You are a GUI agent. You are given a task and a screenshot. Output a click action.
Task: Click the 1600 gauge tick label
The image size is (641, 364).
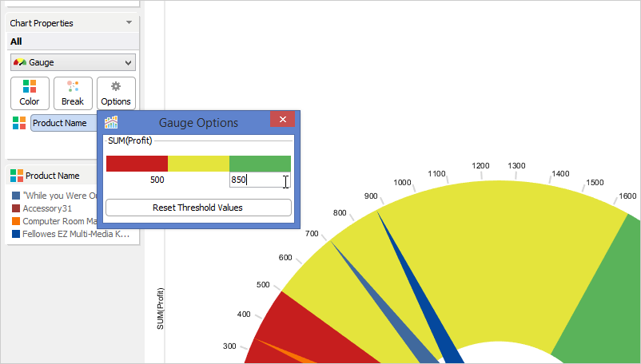tap(627, 196)
